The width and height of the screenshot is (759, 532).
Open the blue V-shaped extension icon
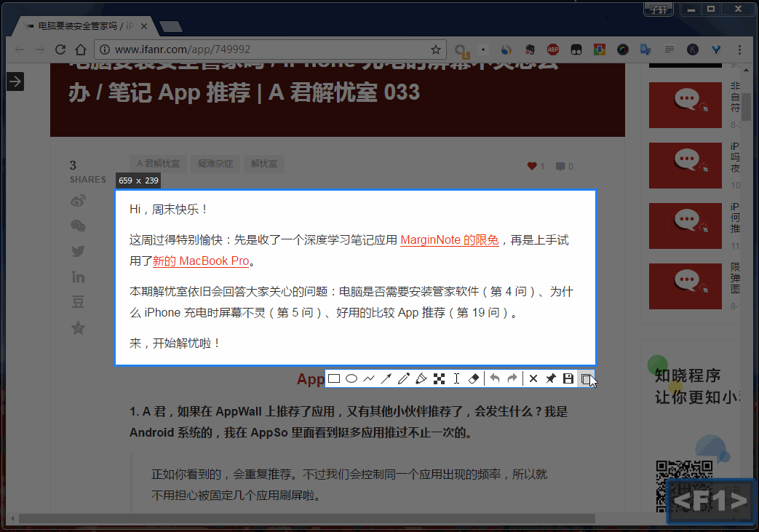tap(716, 49)
